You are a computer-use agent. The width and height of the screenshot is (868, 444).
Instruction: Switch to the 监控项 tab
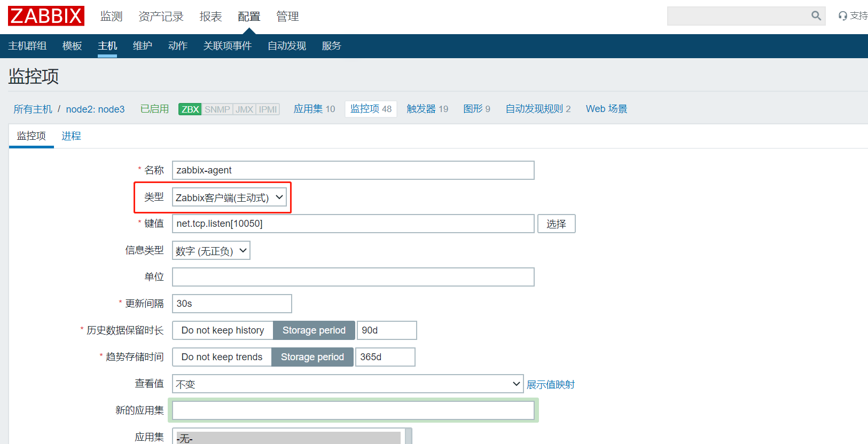tap(32, 136)
